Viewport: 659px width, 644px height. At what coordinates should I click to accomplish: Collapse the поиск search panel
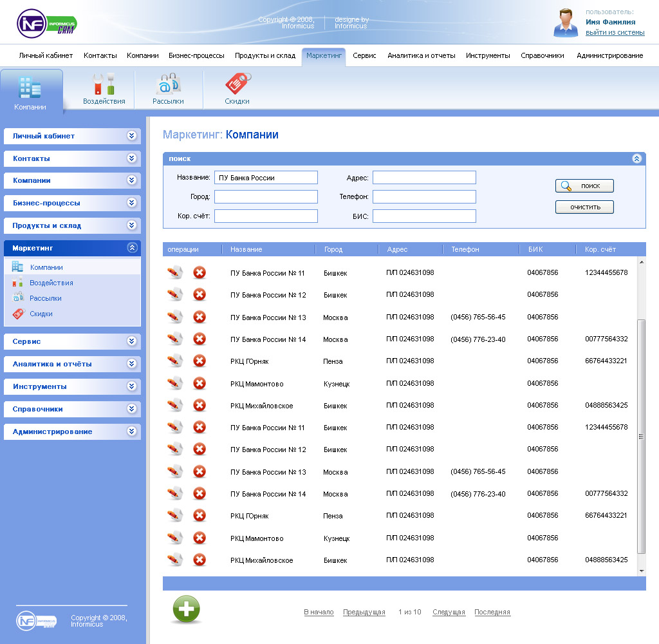coord(638,158)
